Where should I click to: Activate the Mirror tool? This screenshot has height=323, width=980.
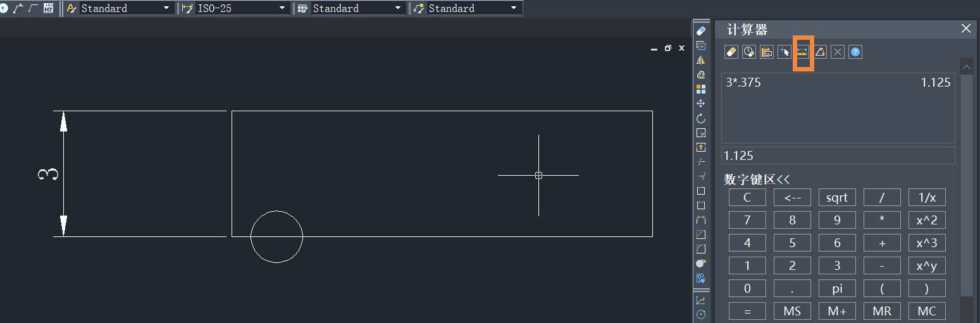pos(700,60)
